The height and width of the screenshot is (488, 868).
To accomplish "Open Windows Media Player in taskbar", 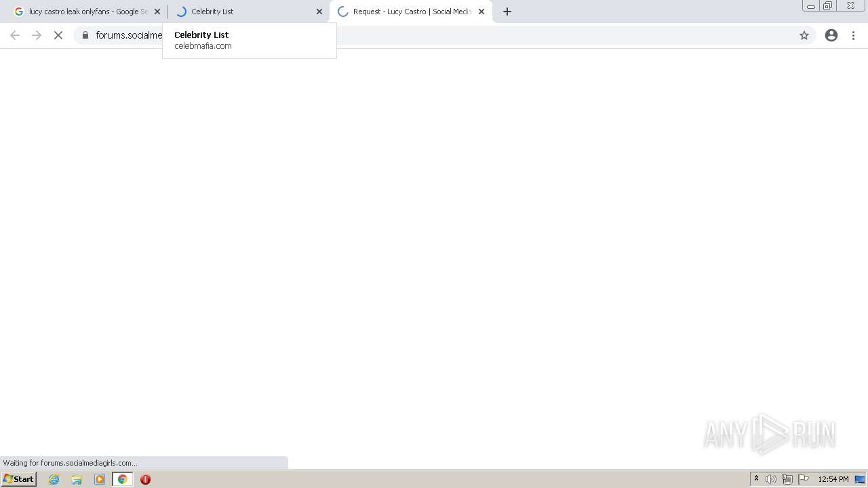I will 100,479.
